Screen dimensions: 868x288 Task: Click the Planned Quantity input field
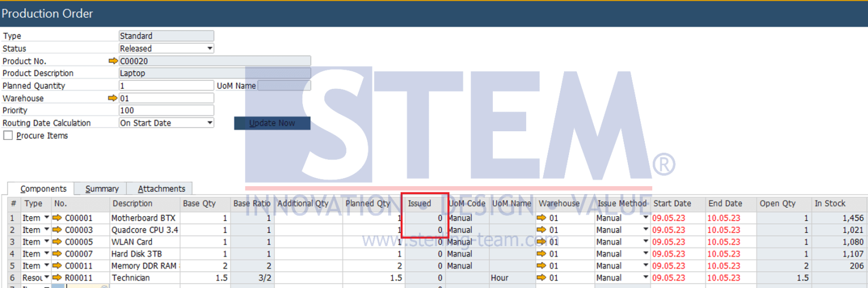[166, 86]
